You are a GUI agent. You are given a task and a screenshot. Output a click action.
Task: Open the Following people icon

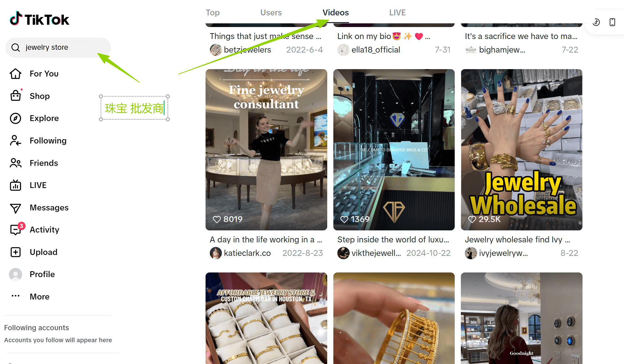pos(16,140)
